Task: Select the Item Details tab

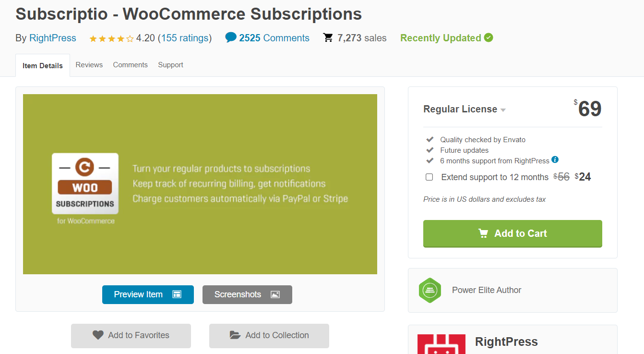Action: tap(43, 65)
